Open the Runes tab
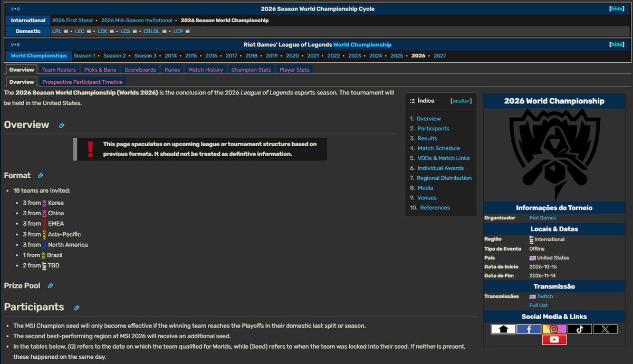The image size is (633, 364). click(x=172, y=70)
